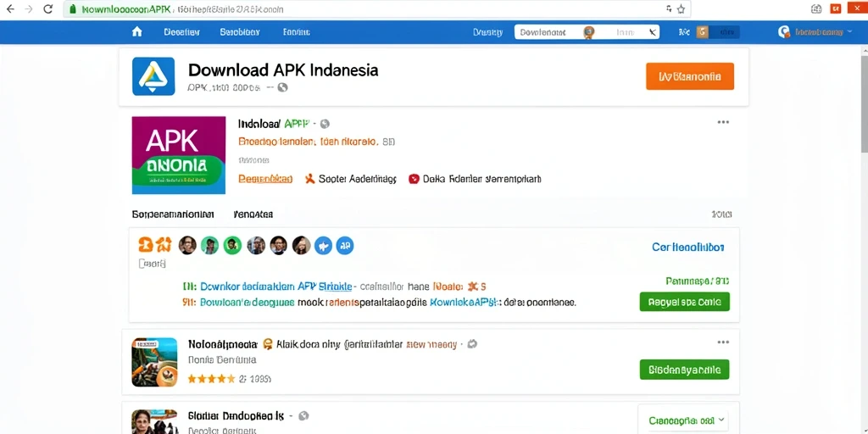
Task: Reload the page with the refresh icon
Action: click(48, 8)
